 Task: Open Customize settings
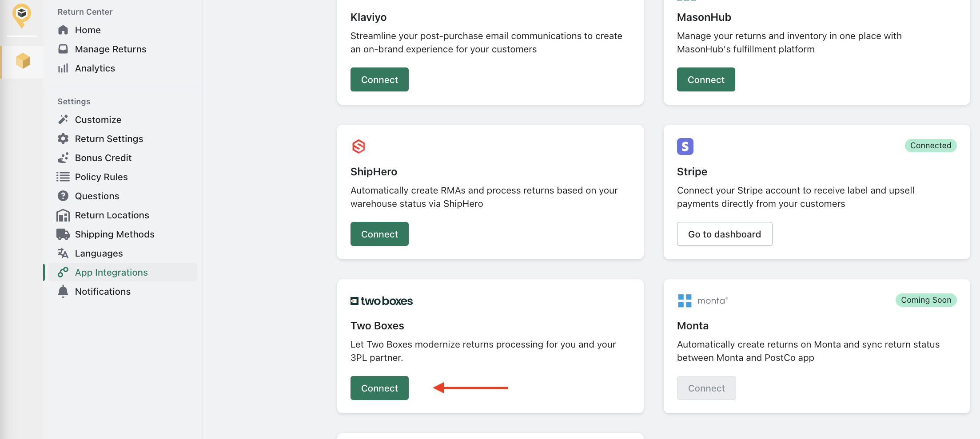98,120
